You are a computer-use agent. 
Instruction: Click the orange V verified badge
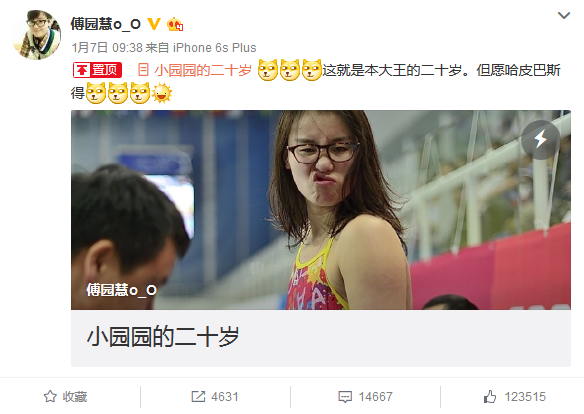[x=153, y=24]
